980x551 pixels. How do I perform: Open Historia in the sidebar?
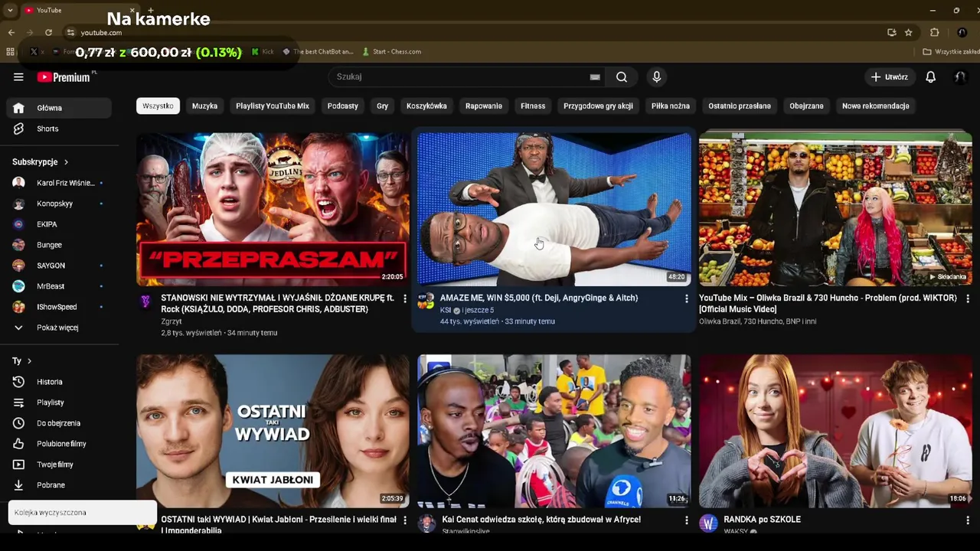(59, 382)
